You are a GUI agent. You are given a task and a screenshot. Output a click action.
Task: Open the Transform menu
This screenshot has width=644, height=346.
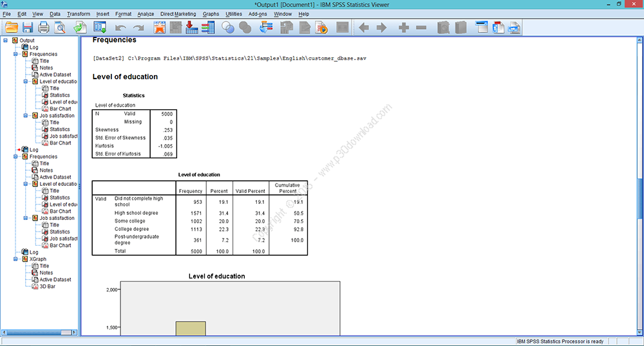tap(79, 14)
